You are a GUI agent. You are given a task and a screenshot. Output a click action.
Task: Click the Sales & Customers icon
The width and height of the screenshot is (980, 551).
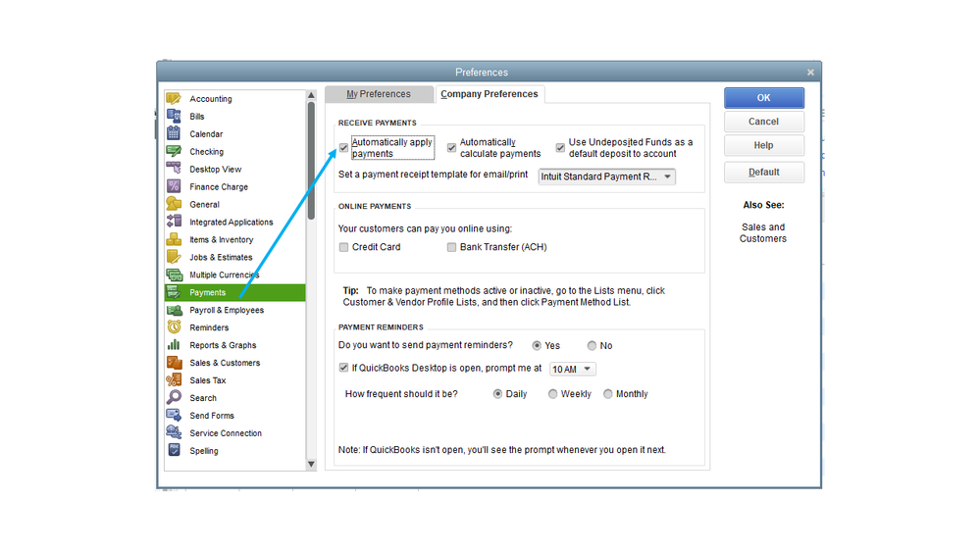(174, 363)
